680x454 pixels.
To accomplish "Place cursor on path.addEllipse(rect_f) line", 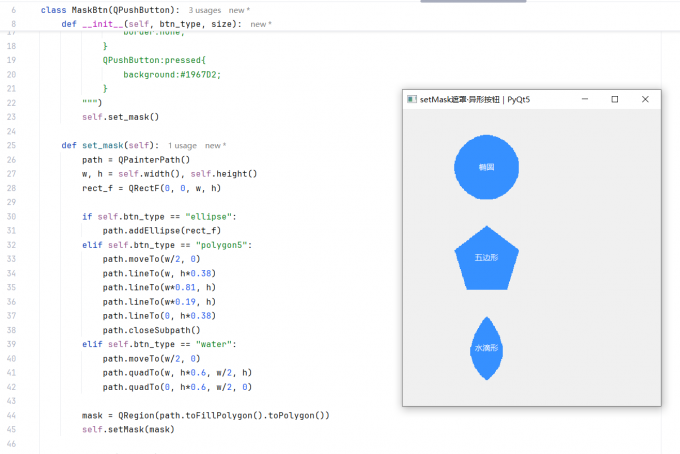I will (162, 231).
